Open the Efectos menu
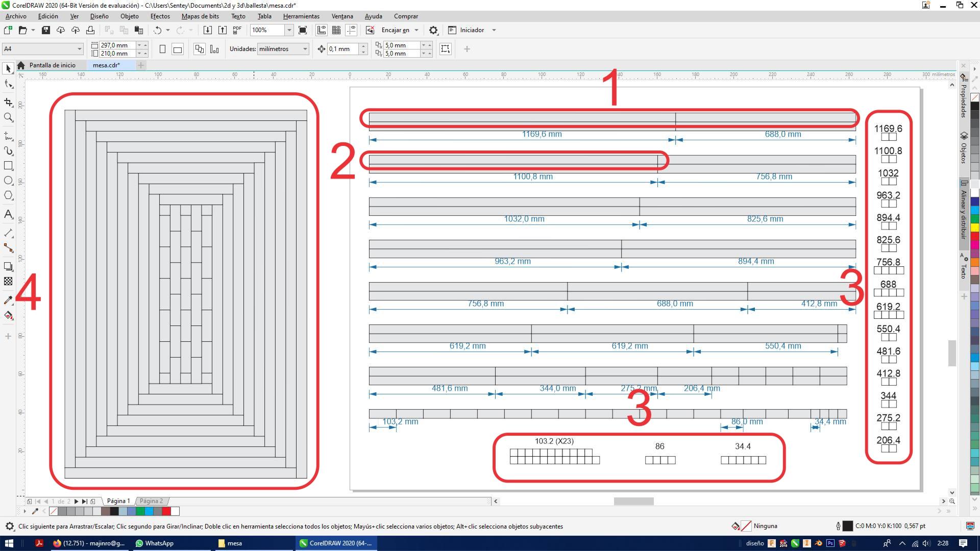Viewport: 980px width, 551px height. (160, 16)
